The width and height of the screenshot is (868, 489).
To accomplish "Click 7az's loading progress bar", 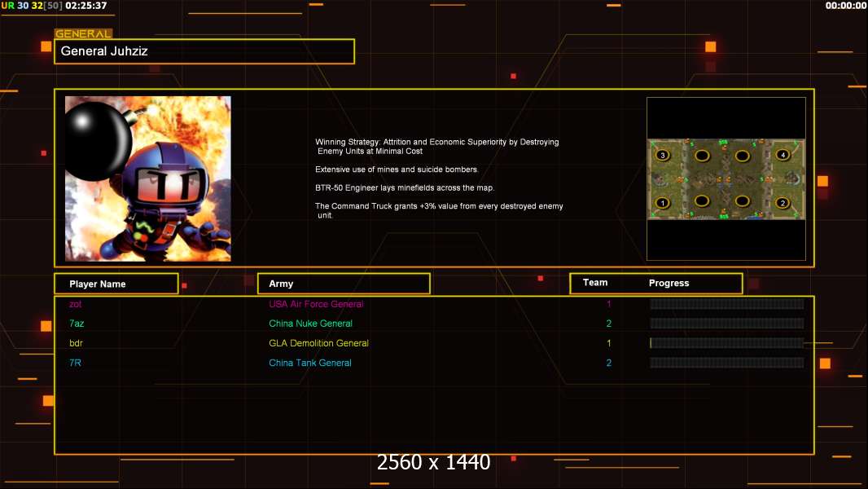I will click(727, 324).
